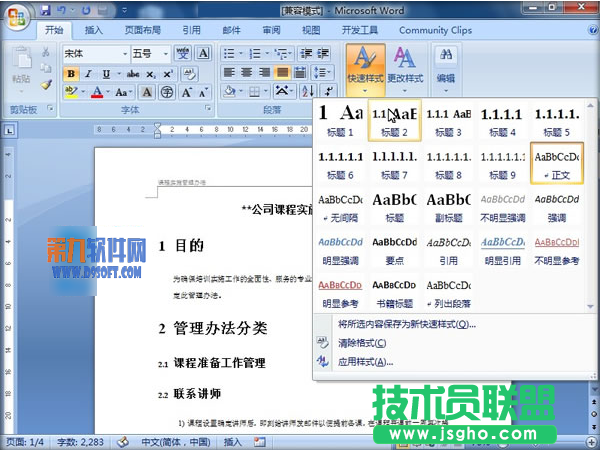Open font color dropdown arrow
Viewport: 600px width, 450px height.
tap(108, 92)
